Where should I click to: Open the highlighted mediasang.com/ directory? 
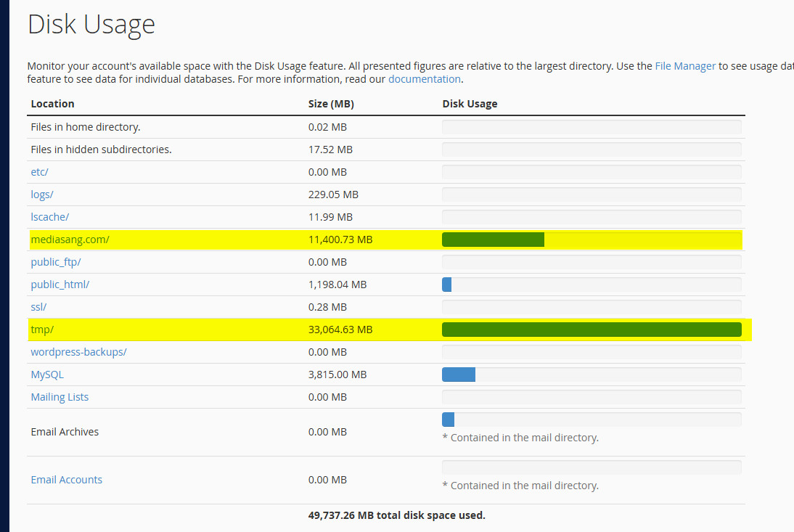[x=70, y=240]
